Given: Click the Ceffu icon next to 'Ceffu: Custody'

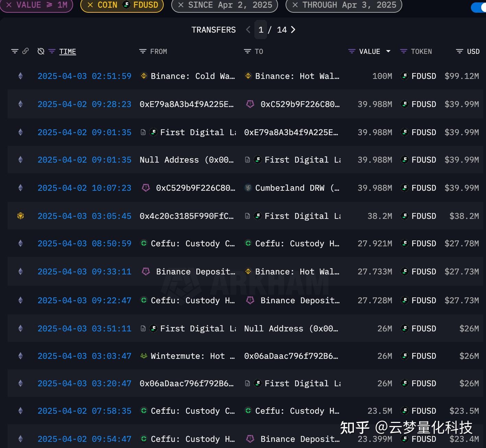Looking at the screenshot, I should tap(144, 243).
